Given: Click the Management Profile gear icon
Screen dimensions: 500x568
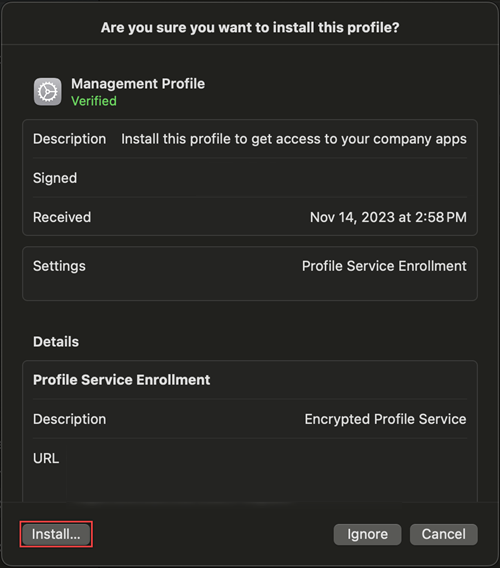Looking at the screenshot, I should coord(47,92).
